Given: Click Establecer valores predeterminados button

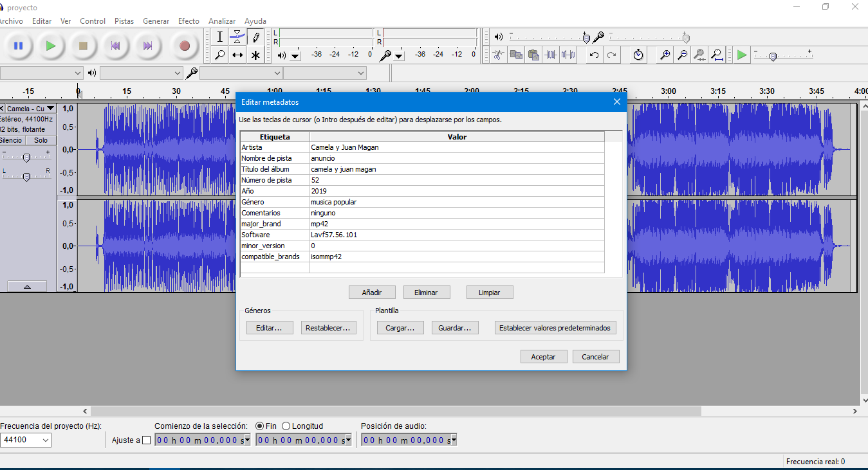Looking at the screenshot, I should pos(555,328).
